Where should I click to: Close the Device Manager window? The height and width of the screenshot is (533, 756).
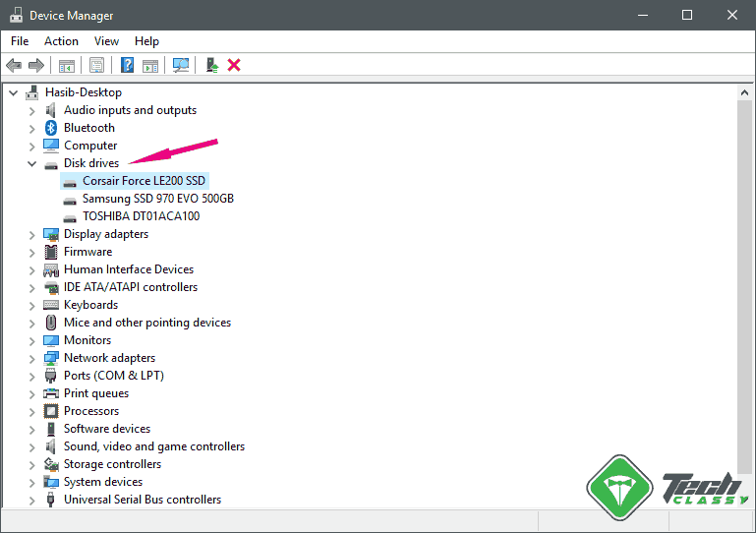coord(731,15)
